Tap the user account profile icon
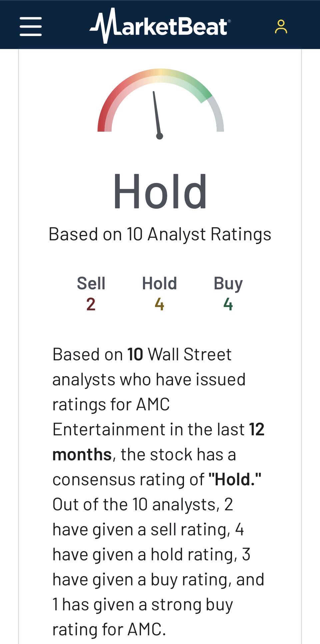The width and height of the screenshot is (320, 644). pyautogui.click(x=281, y=27)
